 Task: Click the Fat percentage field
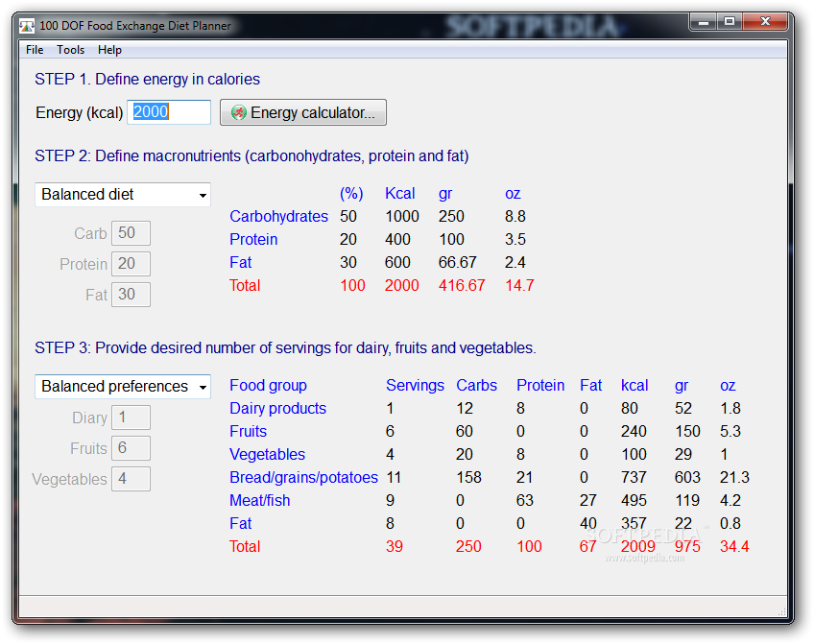pyautogui.click(x=131, y=295)
